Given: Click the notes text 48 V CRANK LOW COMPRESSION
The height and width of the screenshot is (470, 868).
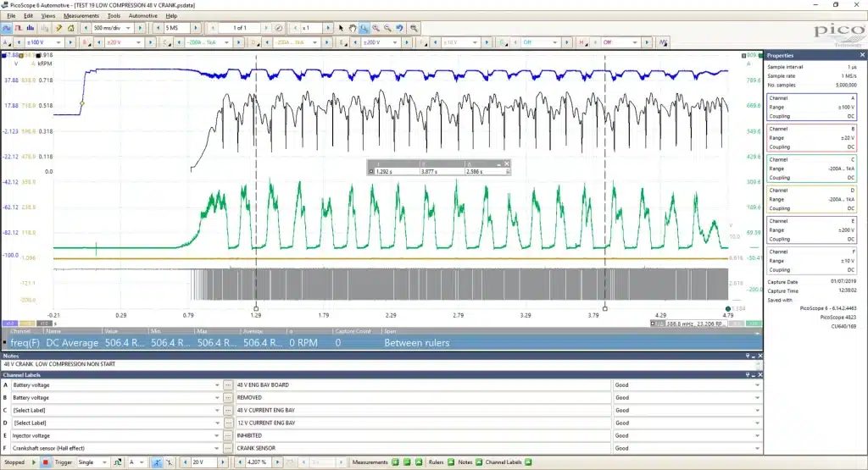Looking at the screenshot, I should tap(60, 364).
